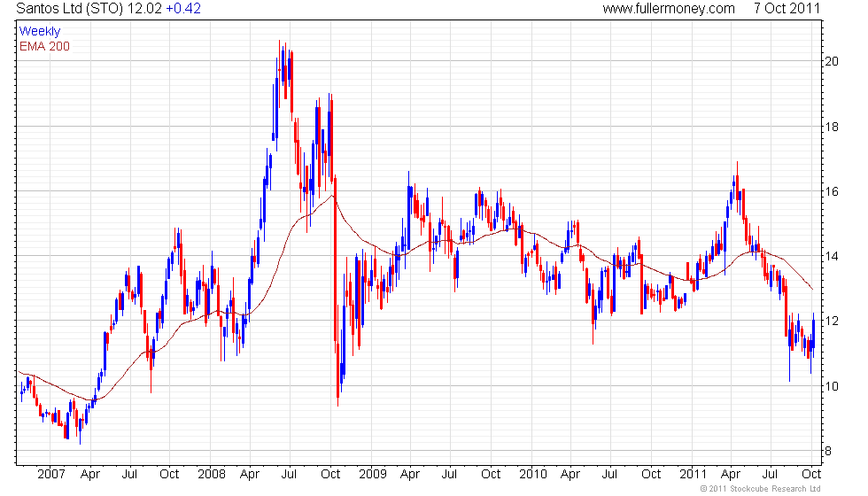Click the 2007 year label on time axis
This screenshot has width=868, height=496.
coord(51,475)
